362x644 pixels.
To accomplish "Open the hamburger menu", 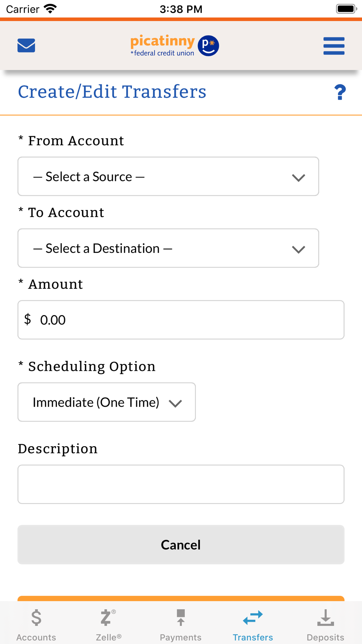I will pos(334,46).
